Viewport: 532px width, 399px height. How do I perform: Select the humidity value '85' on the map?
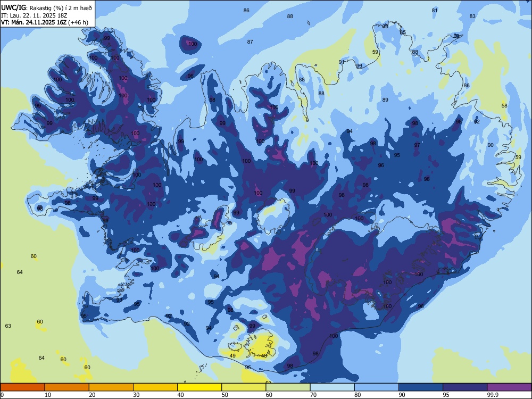point(403,32)
